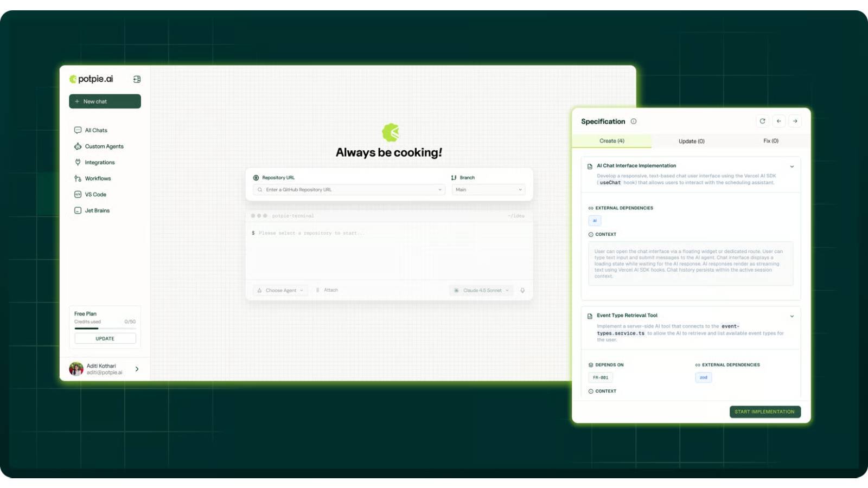Screen dimensions: 868x488
Task: Click the Attach button
Action: 327,290
